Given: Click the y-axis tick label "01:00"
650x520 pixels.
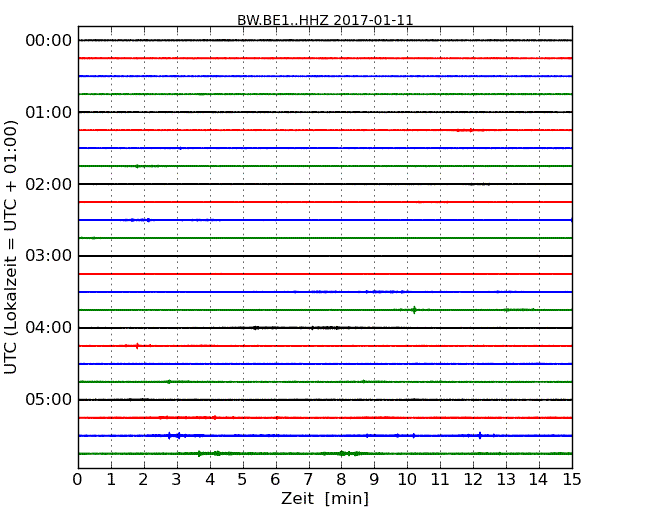Looking at the screenshot, I should 49,112.
